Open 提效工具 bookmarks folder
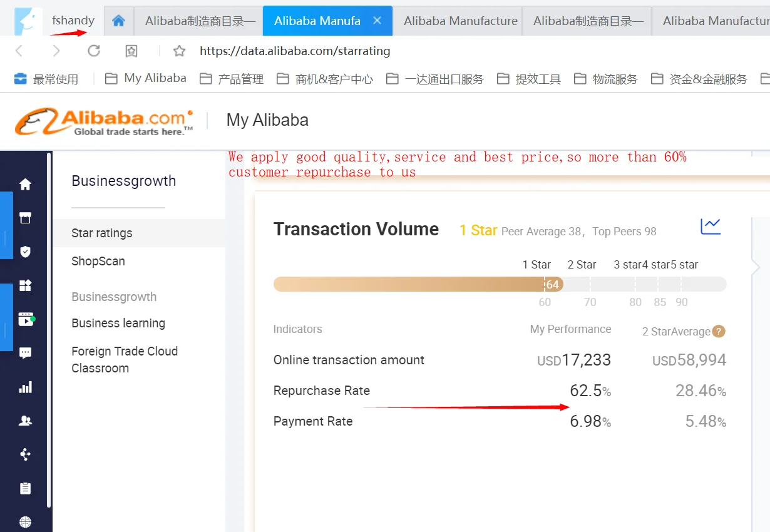Viewport: 770px width, 532px height. (x=529, y=79)
